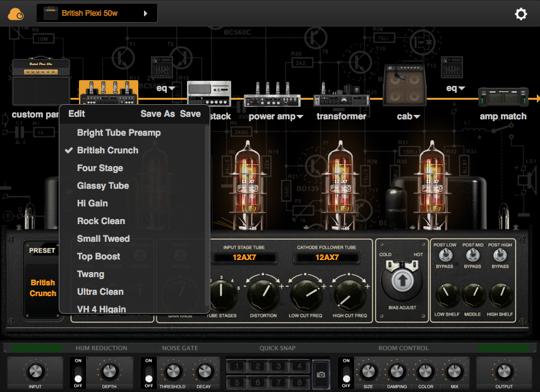Screen dimensions: 540x392
Task: Choose Ultra Clean preset
Action: 133,292
